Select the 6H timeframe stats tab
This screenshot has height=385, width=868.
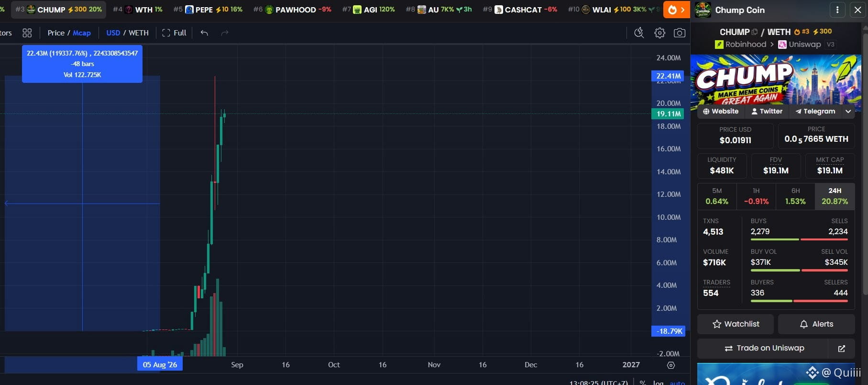click(x=795, y=196)
